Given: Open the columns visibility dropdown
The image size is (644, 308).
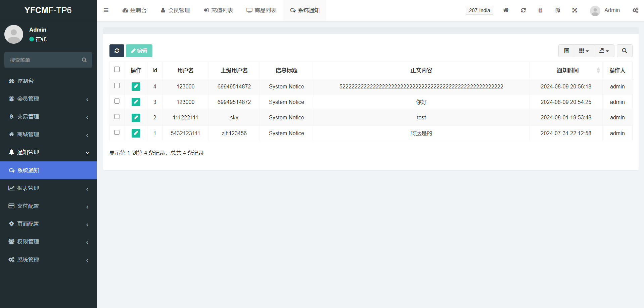Looking at the screenshot, I should 584,51.
